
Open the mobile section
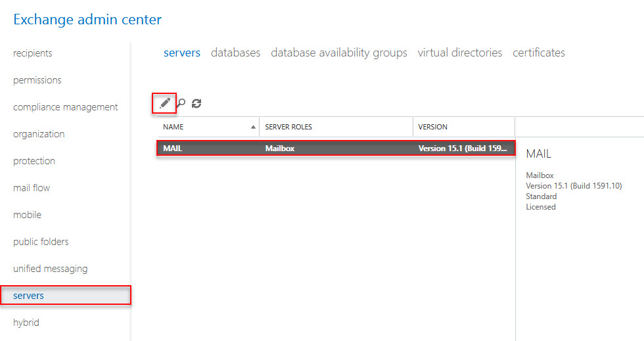[27, 214]
